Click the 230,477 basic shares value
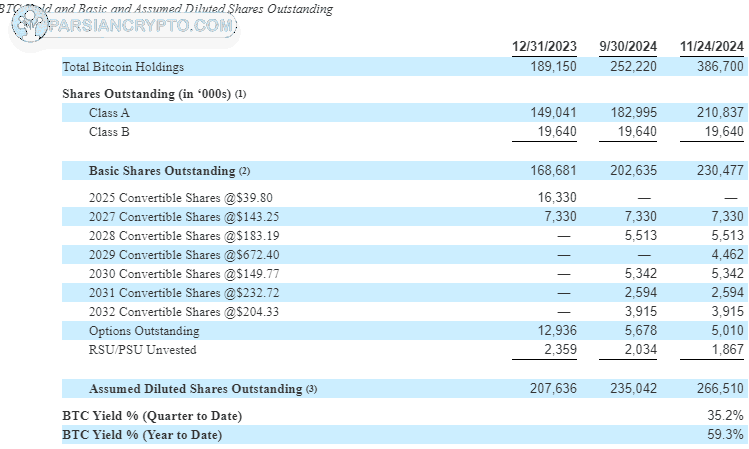749x449 pixels. [x=720, y=171]
